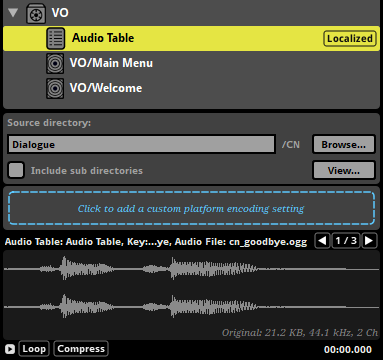Click the View button
This screenshot has height=360, width=383.
[344, 170]
